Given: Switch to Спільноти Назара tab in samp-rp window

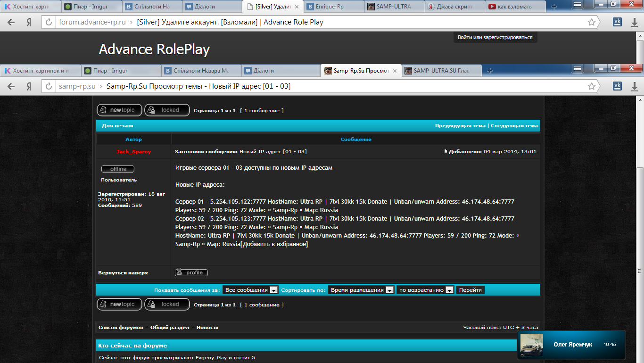Looking at the screenshot, I should coord(201,71).
